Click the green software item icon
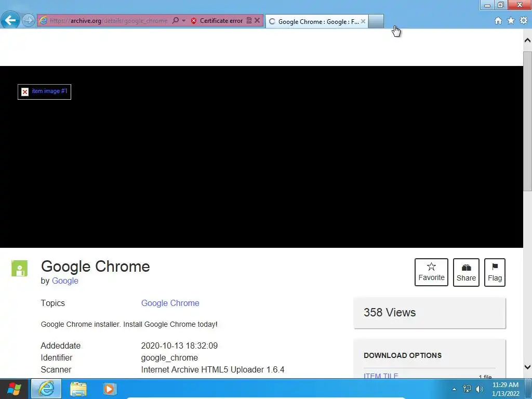Viewport: 532px width, 399px height. tap(19, 269)
